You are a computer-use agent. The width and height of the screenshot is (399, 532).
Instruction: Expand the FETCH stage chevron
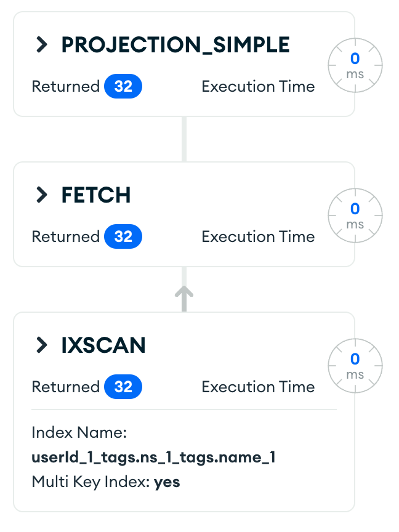[x=42, y=195]
